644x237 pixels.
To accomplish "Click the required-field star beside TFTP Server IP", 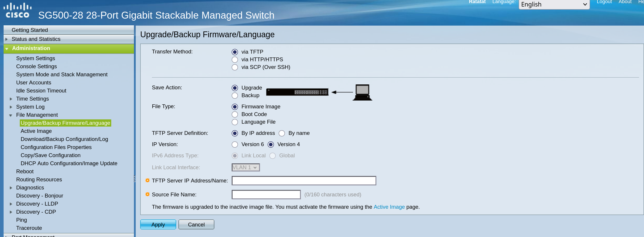I will point(147,180).
